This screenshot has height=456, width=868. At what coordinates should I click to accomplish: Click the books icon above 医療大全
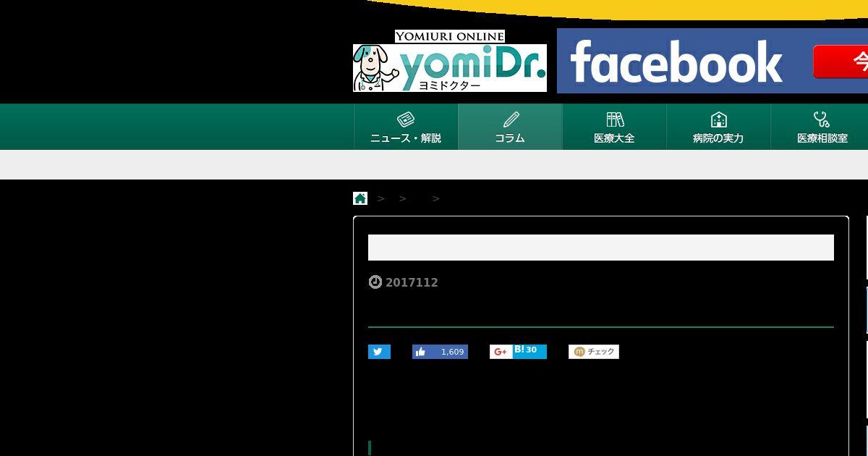(x=615, y=119)
